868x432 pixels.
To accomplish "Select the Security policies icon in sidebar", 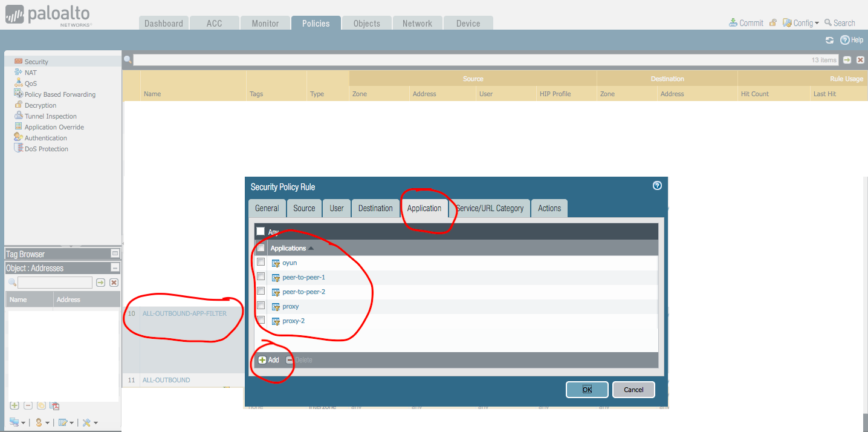I will tap(18, 61).
